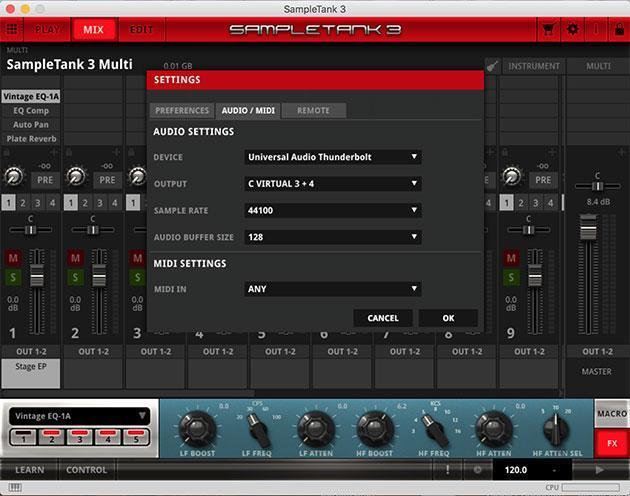The height and width of the screenshot is (496, 630).
Task: Click channel 9 send level knob
Action: 511,176
